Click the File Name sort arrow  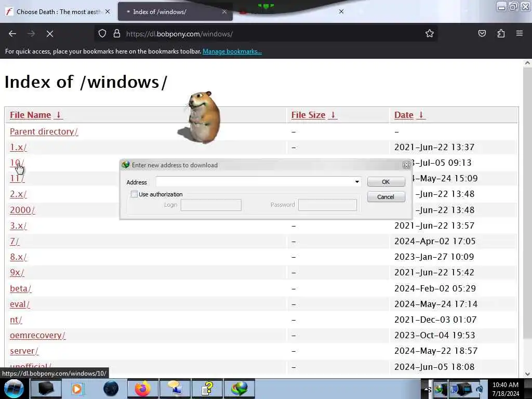[58, 115]
